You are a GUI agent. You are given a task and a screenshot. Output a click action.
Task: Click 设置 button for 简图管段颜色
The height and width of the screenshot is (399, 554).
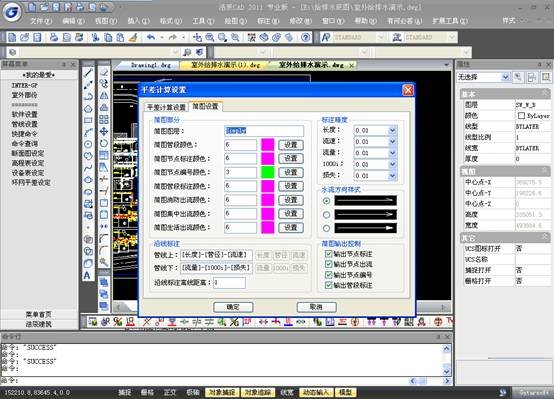click(291, 145)
